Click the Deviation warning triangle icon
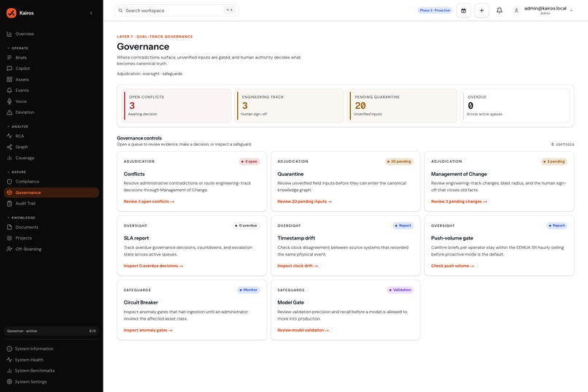 click(x=9, y=112)
